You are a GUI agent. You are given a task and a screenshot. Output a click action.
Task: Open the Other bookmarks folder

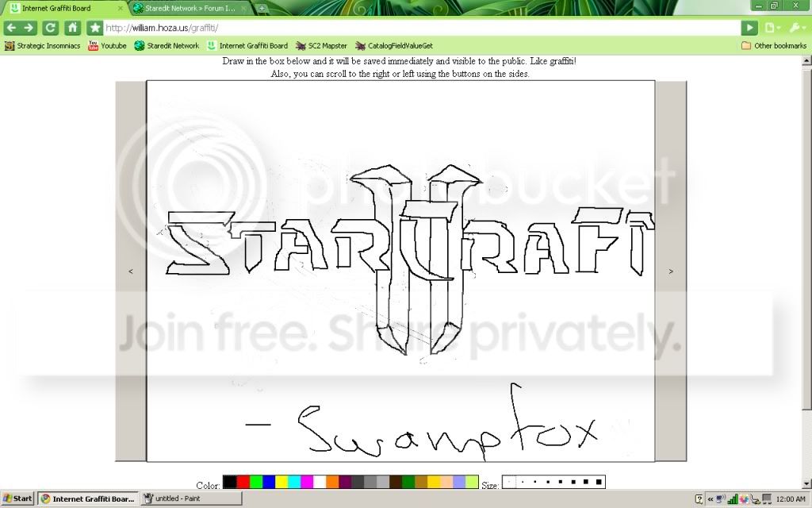[773, 46]
